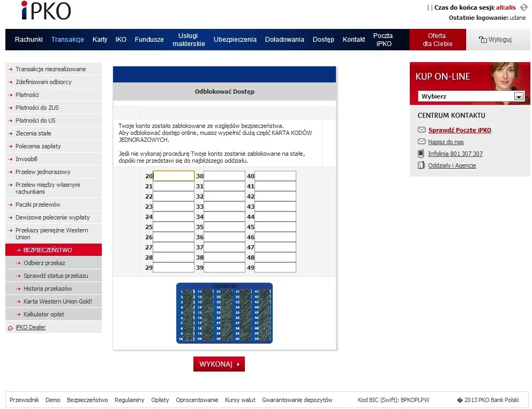Screen dimensions: 532x409
Task: Click the input field labeled 20
Action: 174,176
